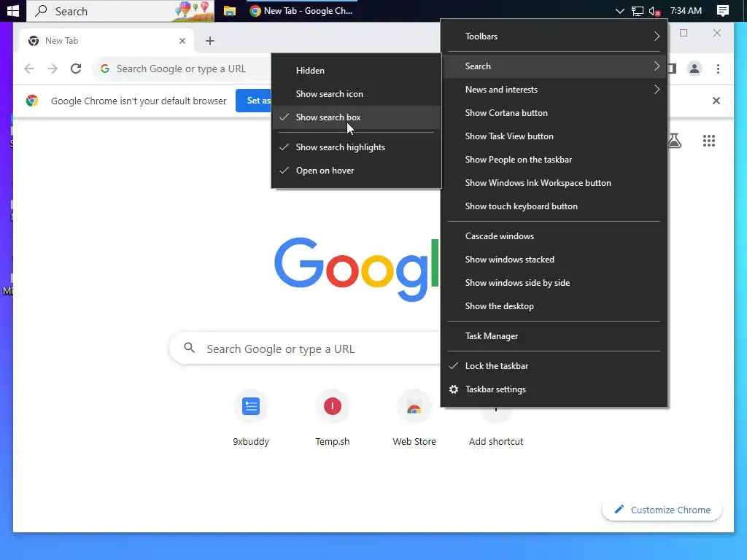Open Taskbar settings
Viewport: 747px width, 560px height.
click(x=554, y=389)
